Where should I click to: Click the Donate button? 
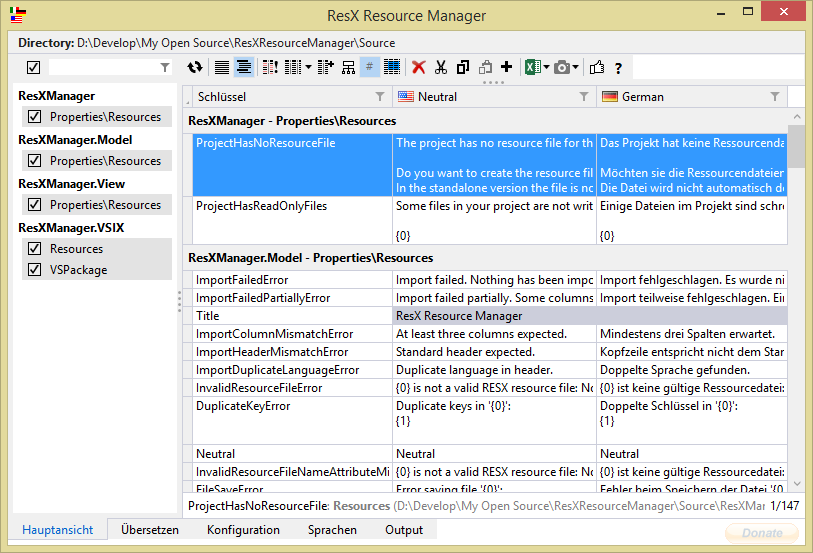coord(762,533)
